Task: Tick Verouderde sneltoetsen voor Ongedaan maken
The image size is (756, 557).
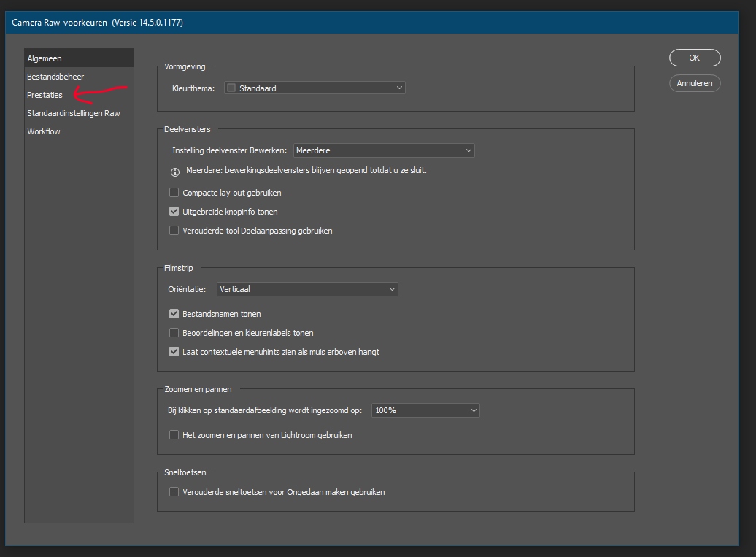Action: [x=174, y=492]
